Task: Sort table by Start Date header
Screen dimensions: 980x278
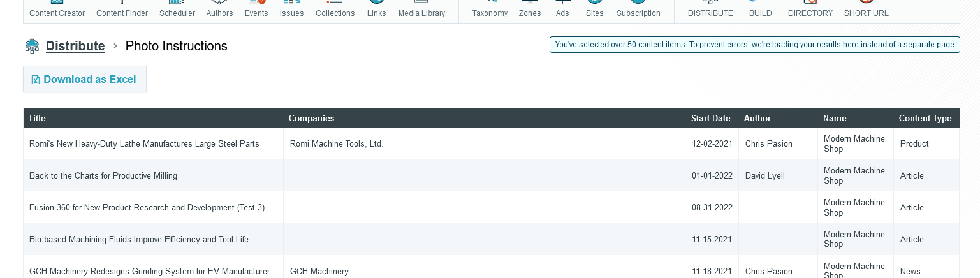Action: pos(710,119)
